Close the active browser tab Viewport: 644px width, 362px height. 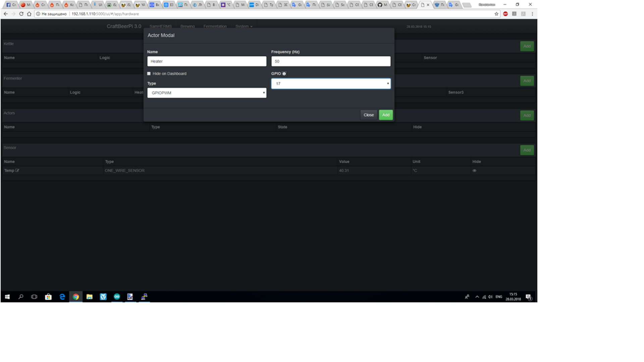tap(428, 5)
